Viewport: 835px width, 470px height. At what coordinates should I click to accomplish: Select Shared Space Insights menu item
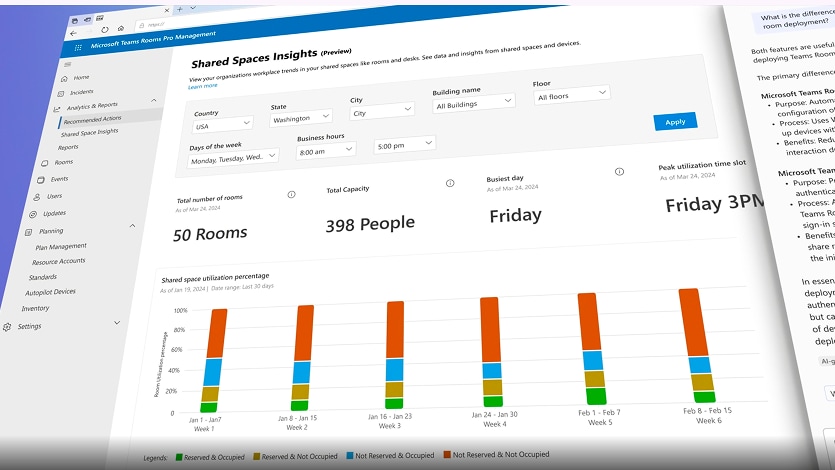[x=89, y=132]
